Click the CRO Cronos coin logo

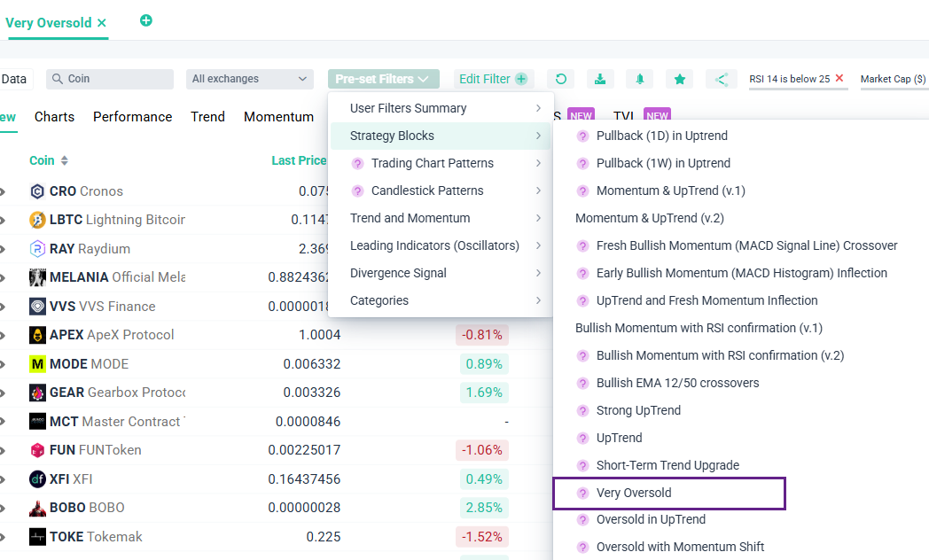coord(37,191)
